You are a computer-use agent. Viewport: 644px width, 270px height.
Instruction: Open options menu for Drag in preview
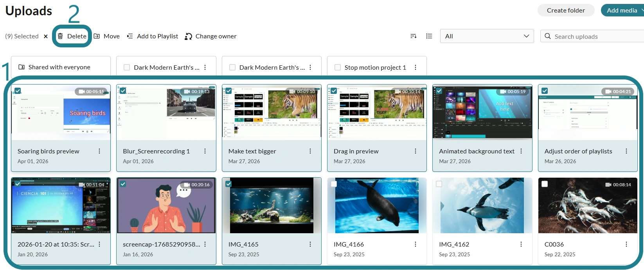pos(416,151)
